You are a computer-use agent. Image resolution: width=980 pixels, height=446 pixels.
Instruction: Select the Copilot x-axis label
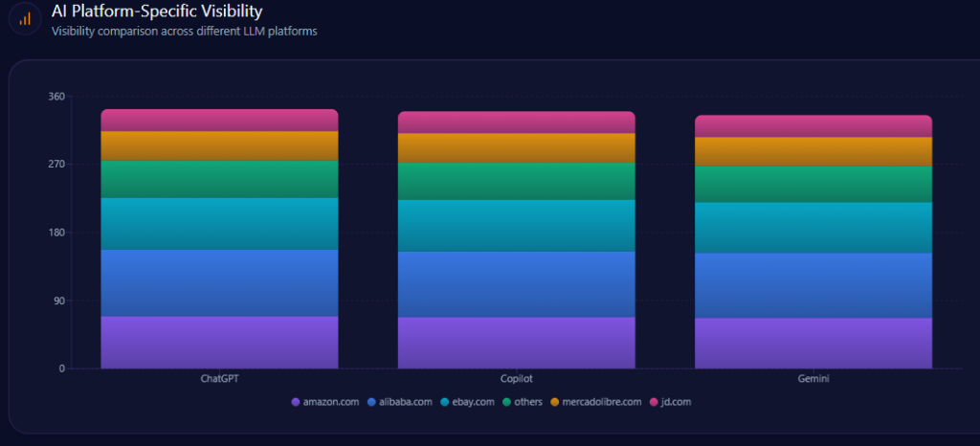pyautogui.click(x=516, y=379)
